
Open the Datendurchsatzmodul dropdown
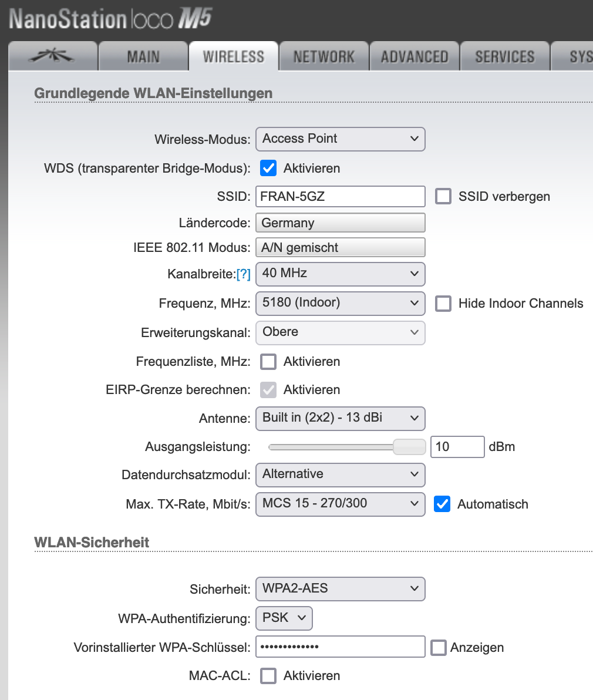(341, 474)
